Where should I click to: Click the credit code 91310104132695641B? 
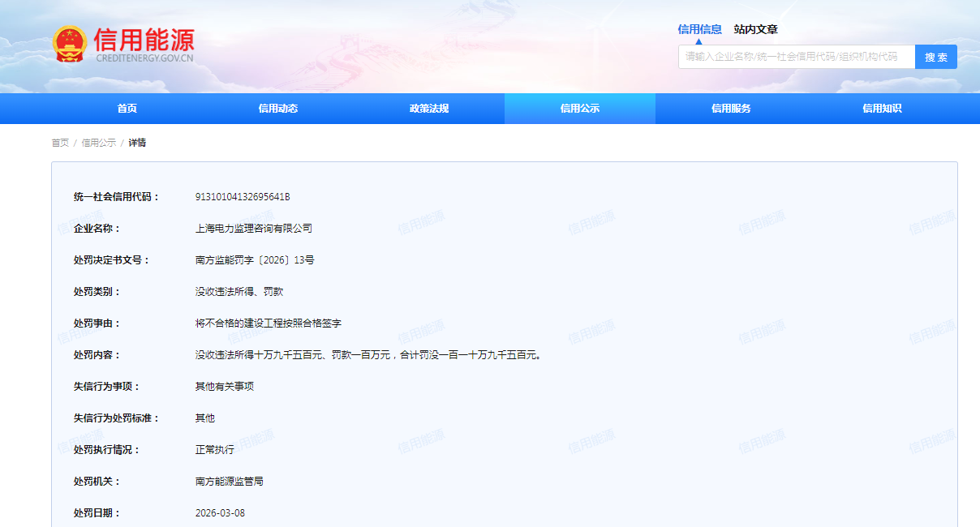242,197
